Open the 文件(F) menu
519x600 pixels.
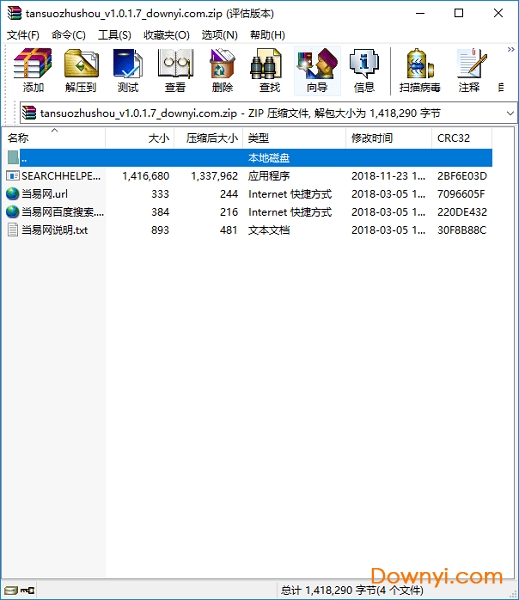(x=23, y=35)
